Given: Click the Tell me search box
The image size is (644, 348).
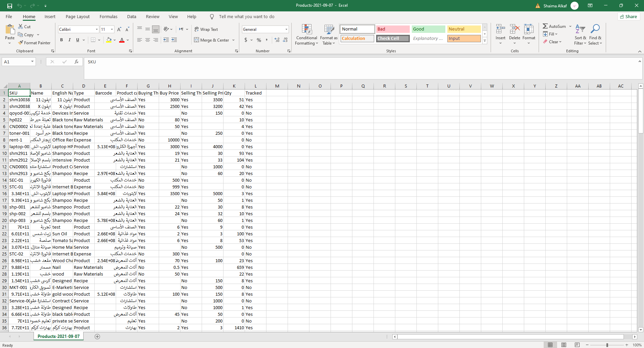Looking at the screenshot, I should pos(246,17).
